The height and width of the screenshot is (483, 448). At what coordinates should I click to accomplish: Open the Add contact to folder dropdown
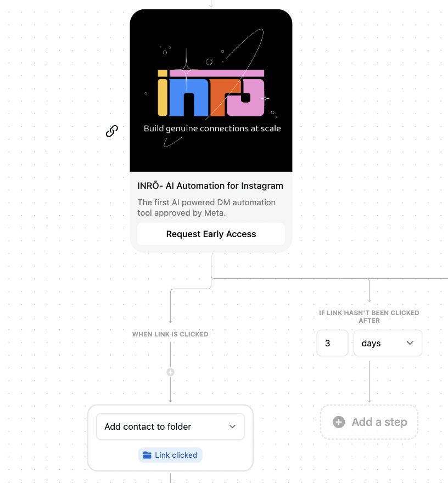point(170,426)
